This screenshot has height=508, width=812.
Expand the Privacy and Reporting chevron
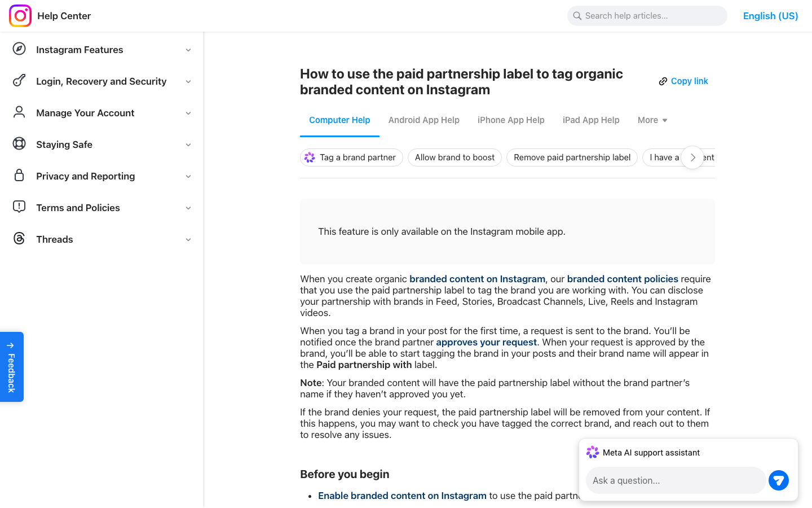pos(188,176)
